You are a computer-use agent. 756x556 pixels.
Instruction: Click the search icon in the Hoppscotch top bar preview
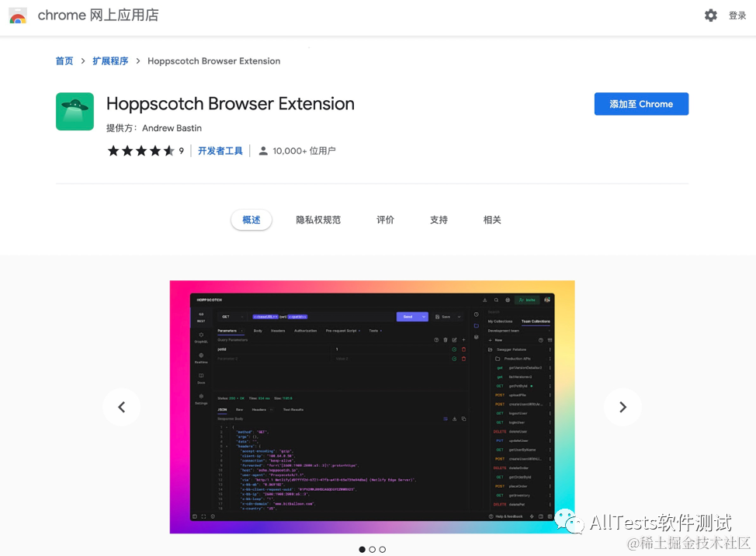coord(496,300)
